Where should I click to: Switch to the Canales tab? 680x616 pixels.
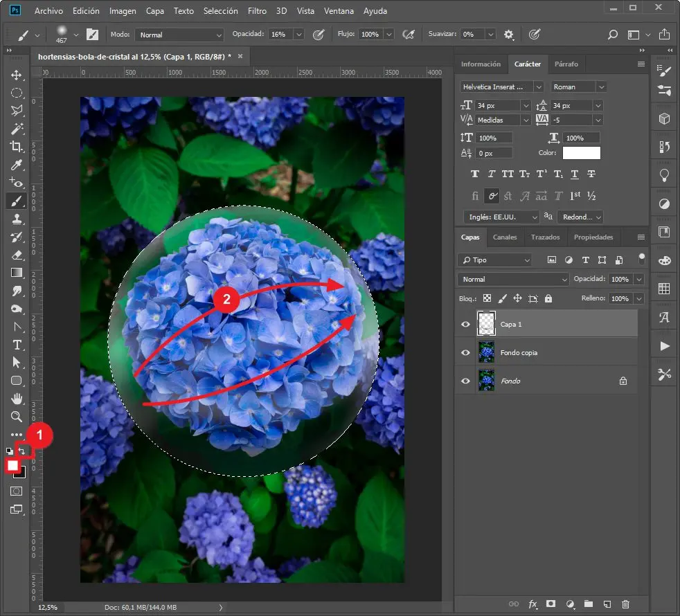[x=505, y=237]
